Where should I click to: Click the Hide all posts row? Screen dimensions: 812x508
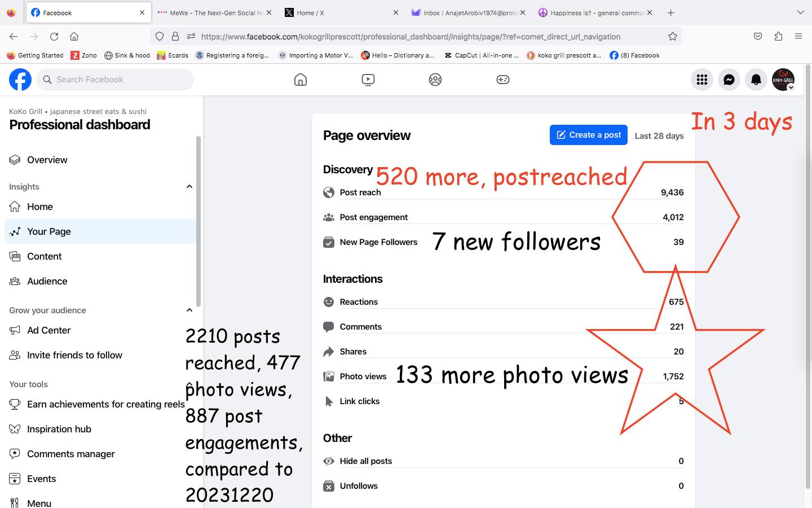pos(504,461)
